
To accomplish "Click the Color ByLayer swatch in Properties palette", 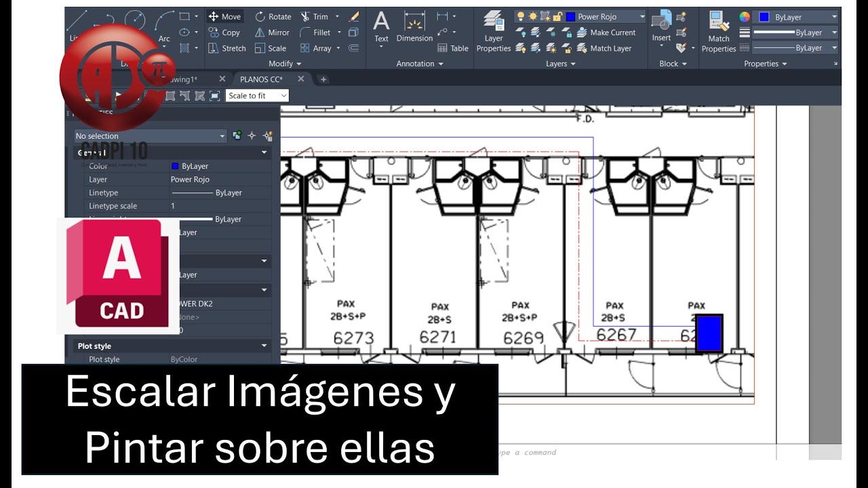I will coord(175,166).
